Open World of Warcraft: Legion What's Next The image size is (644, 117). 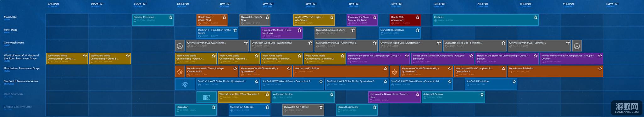click(x=314, y=20)
